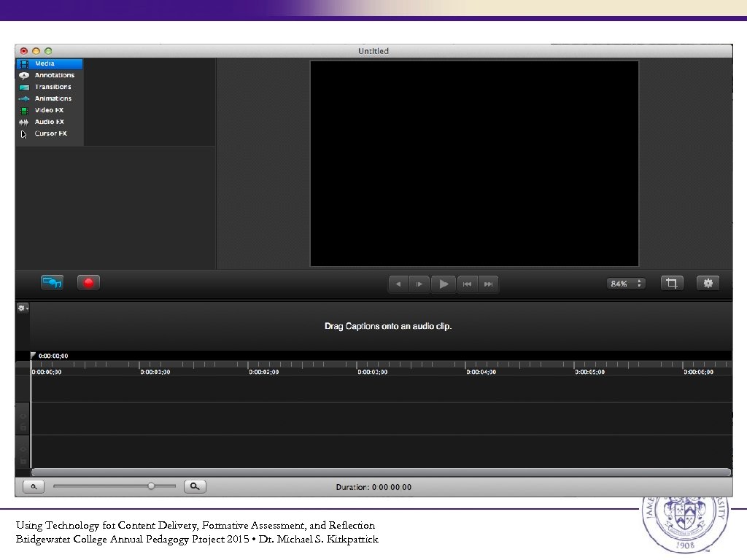Minimize the window with yellow button
The height and width of the screenshot is (560, 747).
coord(36,51)
